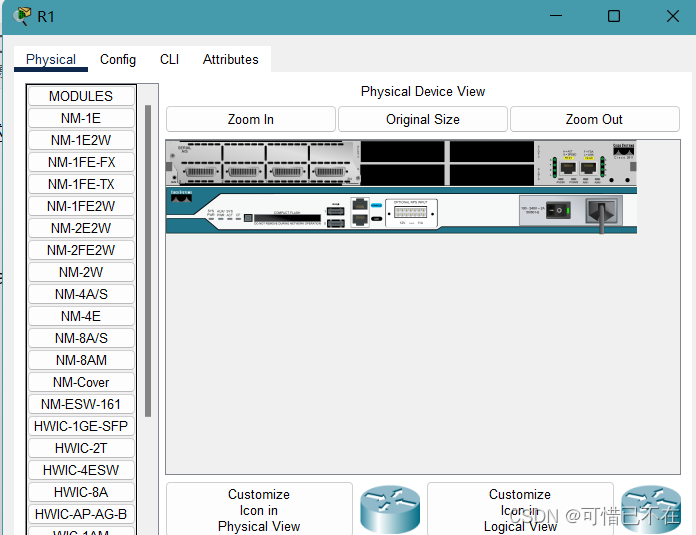Click the right FastEthernet port on the router
696x535 pixels.
589,167
